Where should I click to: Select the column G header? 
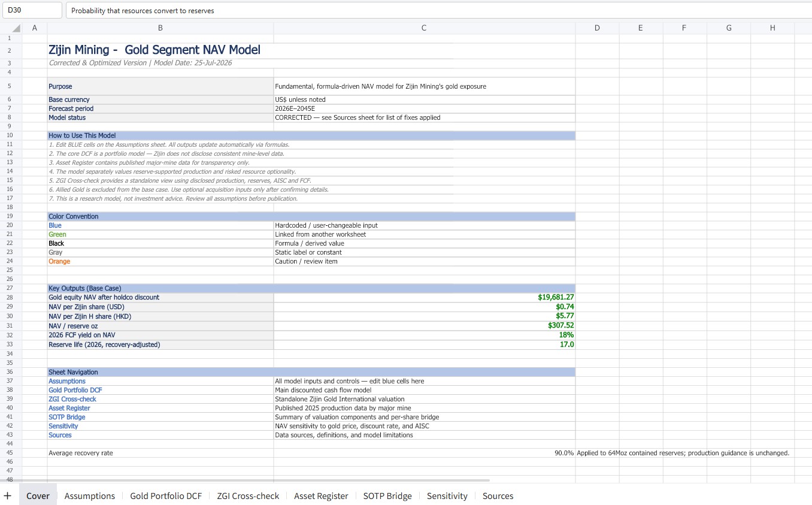[729, 28]
